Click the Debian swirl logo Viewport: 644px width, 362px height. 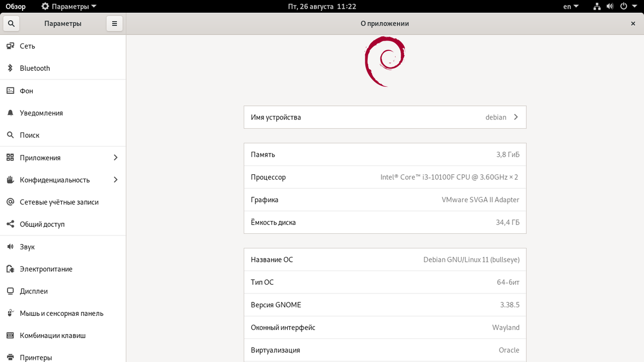(385, 61)
